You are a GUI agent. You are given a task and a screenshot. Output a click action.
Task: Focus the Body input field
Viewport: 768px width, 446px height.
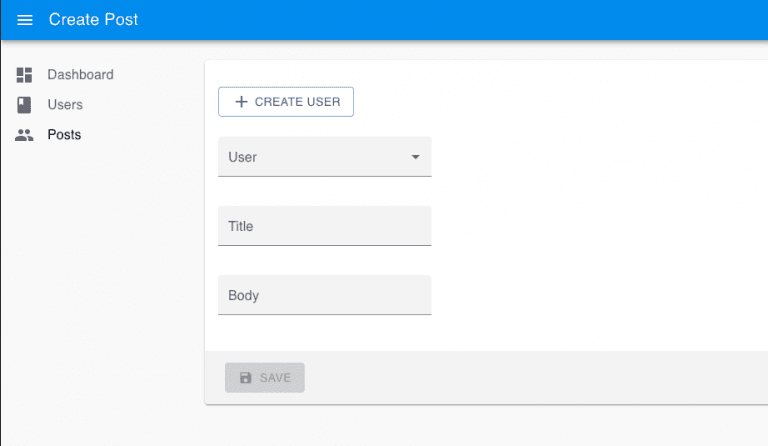(x=324, y=295)
